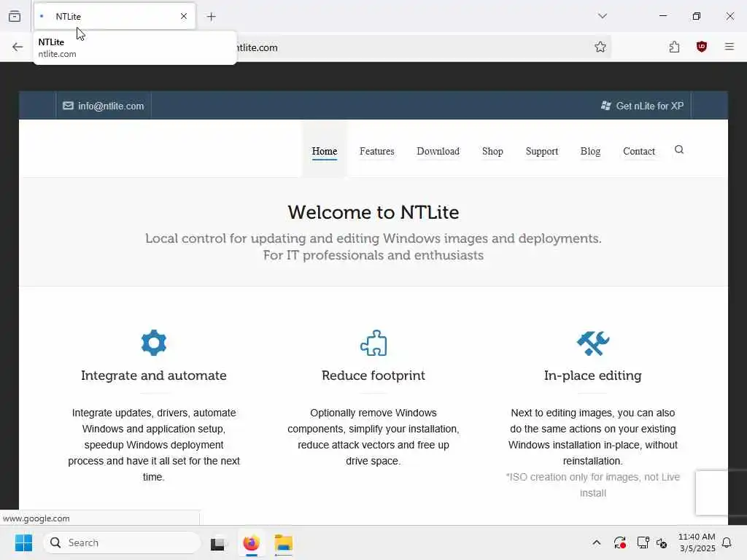Open the Windows Start menu
Image resolution: width=747 pixels, height=560 pixels.
(23, 542)
